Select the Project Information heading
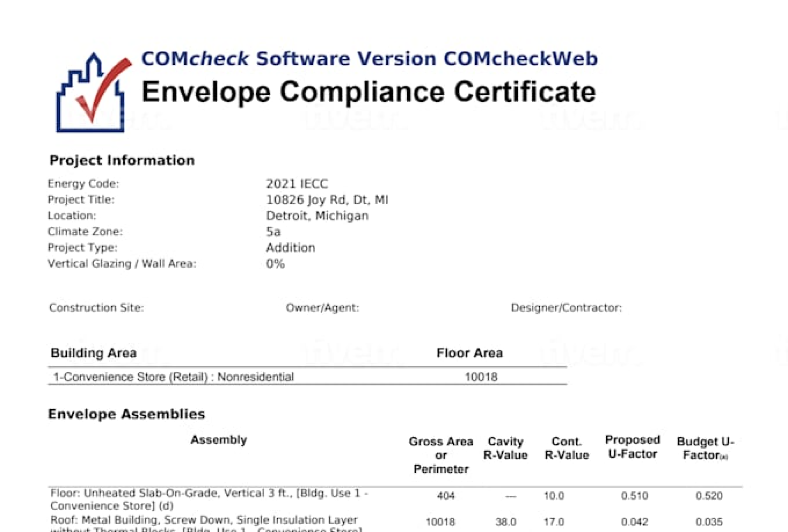The height and width of the screenshot is (532, 788). (x=122, y=160)
